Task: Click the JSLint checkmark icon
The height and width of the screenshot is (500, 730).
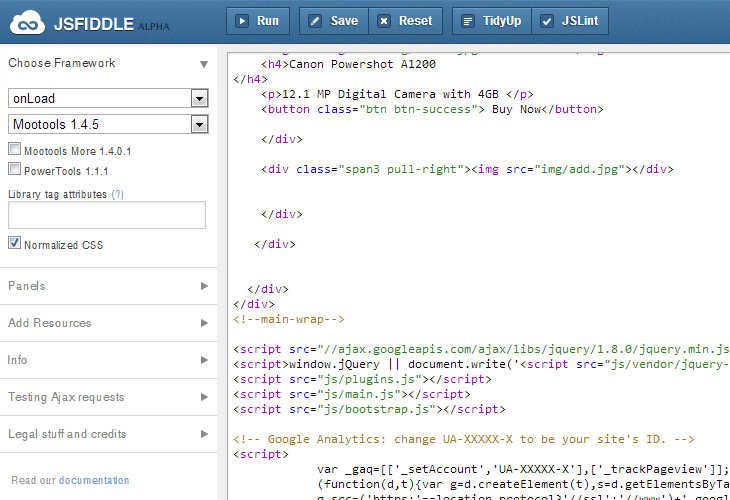Action: tap(547, 21)
